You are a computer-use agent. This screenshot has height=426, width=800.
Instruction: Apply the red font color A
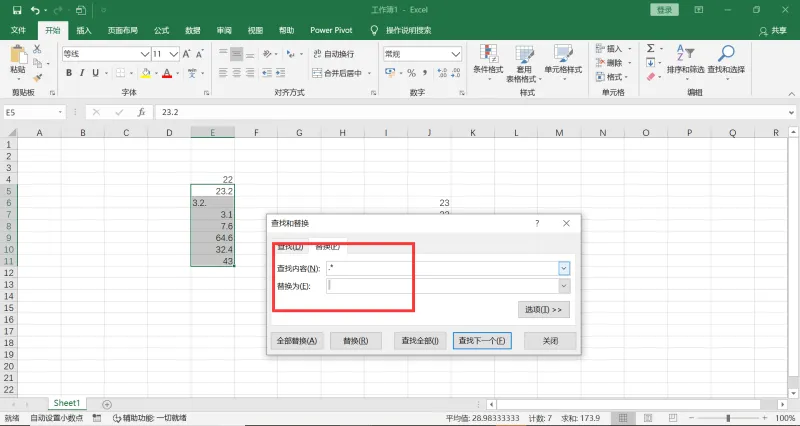click(x=167, y=73)
